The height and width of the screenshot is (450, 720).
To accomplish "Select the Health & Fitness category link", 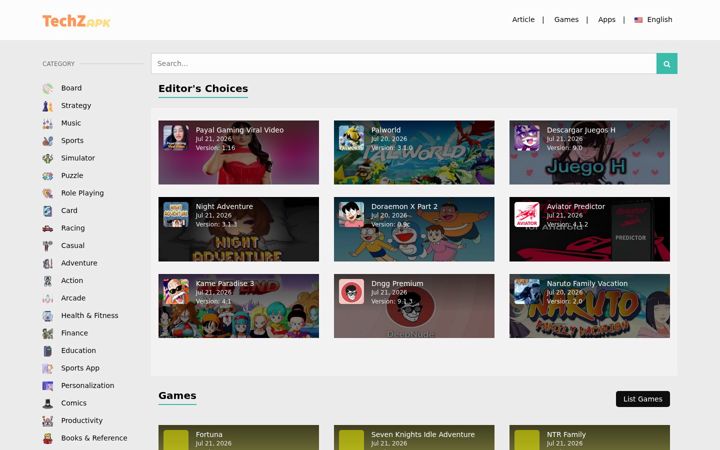I will click(90, 315).
